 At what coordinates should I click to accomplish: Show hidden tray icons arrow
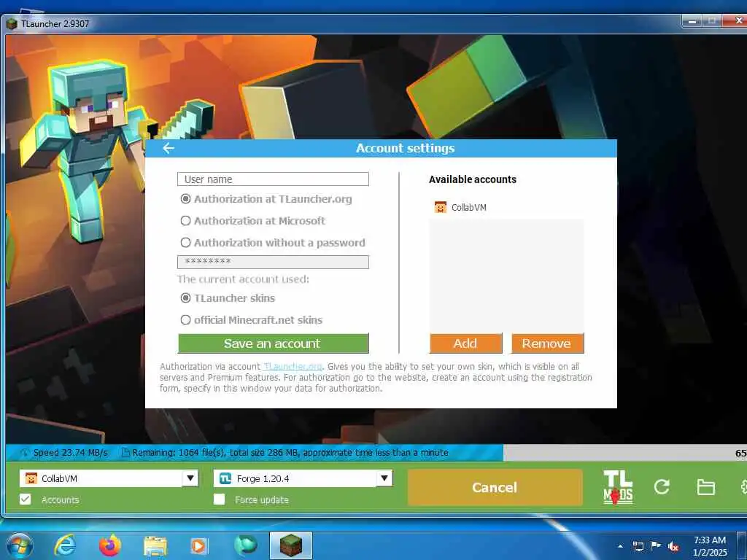pyautogui.click(x=620, y=546)
